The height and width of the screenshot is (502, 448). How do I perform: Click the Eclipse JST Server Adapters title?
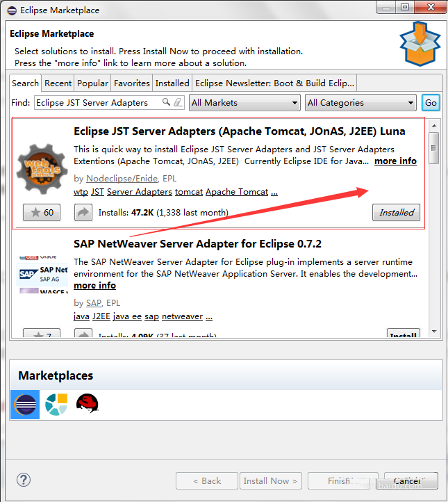pos(240,131)
